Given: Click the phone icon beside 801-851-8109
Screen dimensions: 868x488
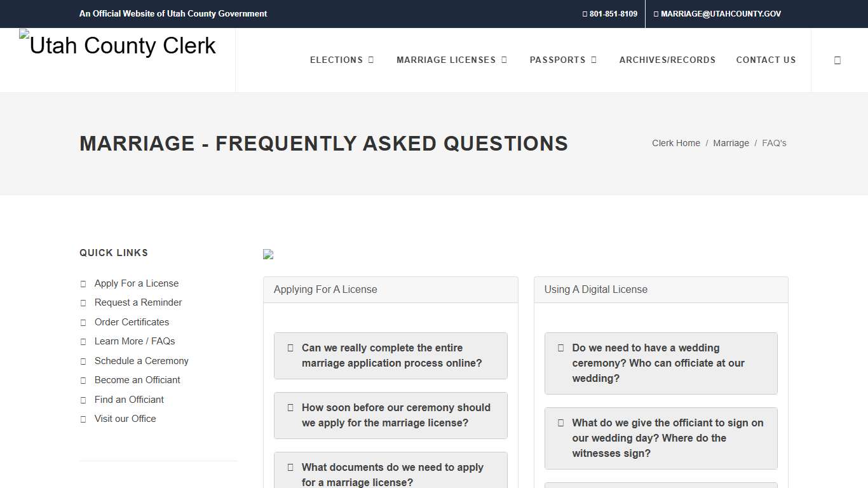Looking at the screenshot, I should click(x=583, y=13).
